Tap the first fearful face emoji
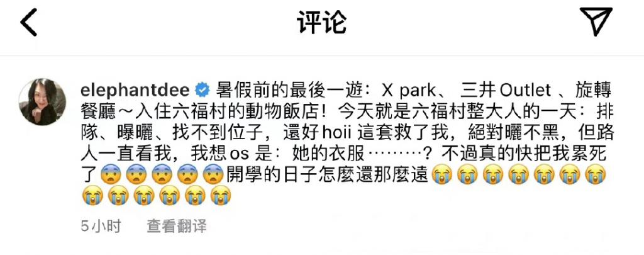Image resolution: width=644 pixels, height=255 pixels. coord(111,174)
